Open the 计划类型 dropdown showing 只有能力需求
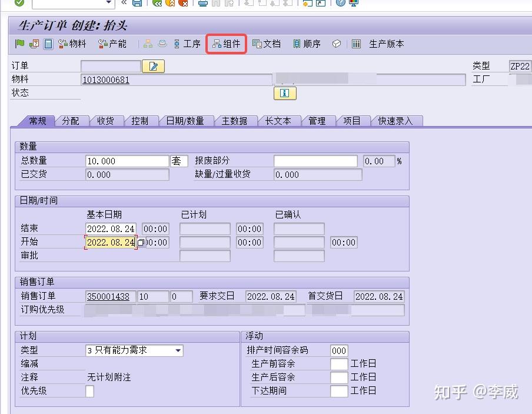This screenshot has width=532, height=414. (177, 350)
